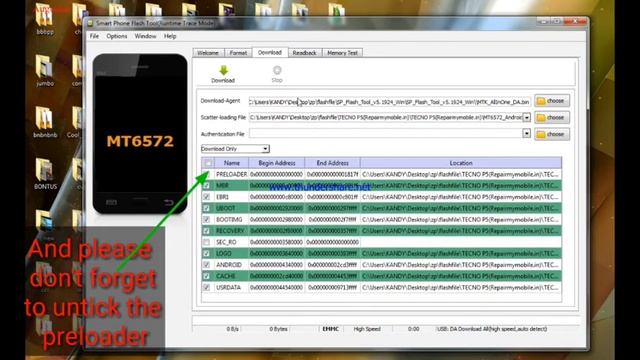Screen dimensions: 640x360
Task: Click the MT6572 phone preview image
Action: (140, 133)
